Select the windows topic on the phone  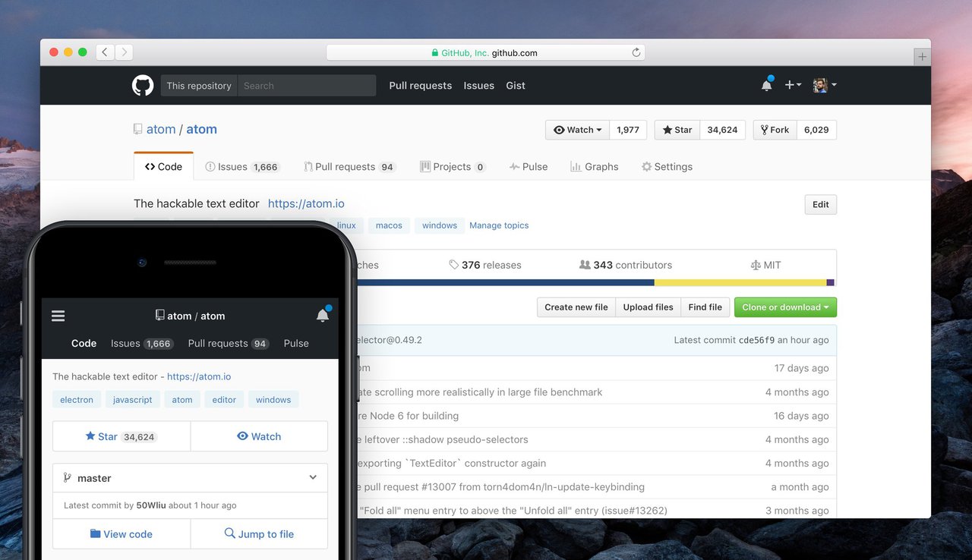(273, 400)
